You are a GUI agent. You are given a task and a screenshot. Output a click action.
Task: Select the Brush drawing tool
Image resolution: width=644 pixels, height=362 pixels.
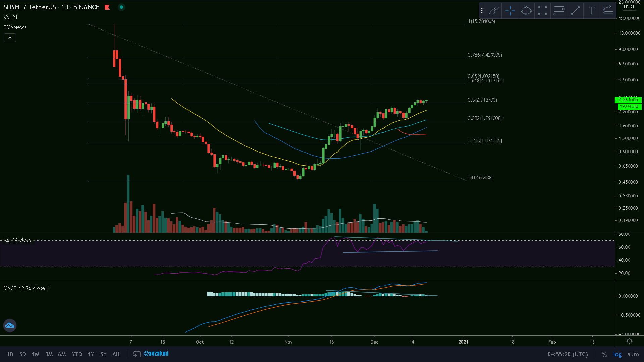[x=493, y=11]
